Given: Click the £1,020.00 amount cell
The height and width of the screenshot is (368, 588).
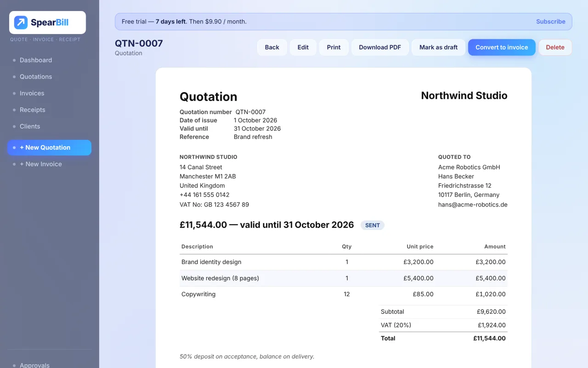Looking at the screenshot, I should [491, 294].
